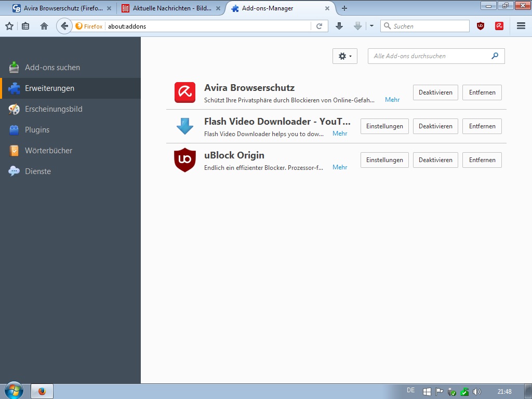The height and width of the screenshot is (399, 532).
Task: Click the Suchen search field
Action: tap(425, 26)
